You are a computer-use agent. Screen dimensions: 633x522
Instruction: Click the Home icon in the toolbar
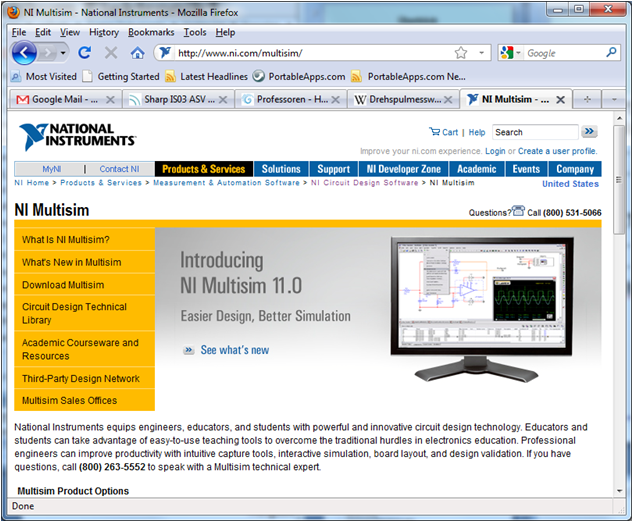(137, 53)
